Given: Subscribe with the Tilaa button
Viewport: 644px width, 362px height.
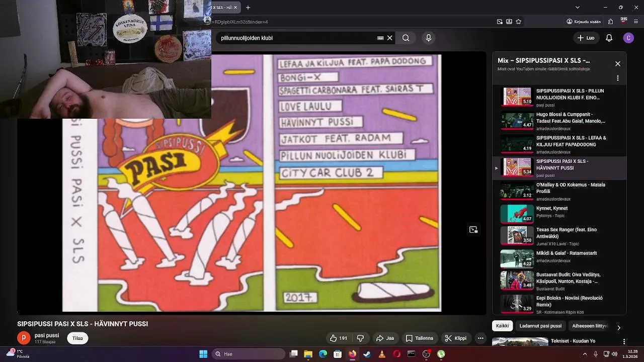Looking at the screenshot, I should (77, 338).
